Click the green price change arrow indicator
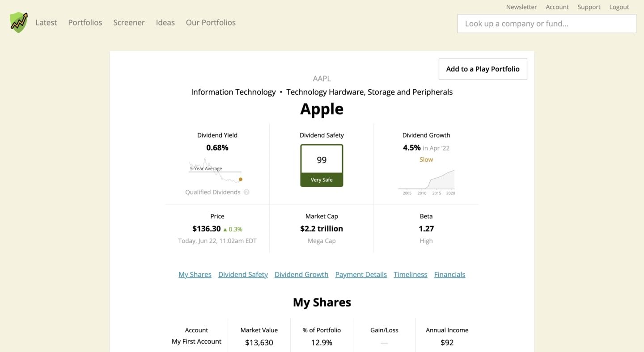Screen dimensions: 644x352 tap(226, 229)
